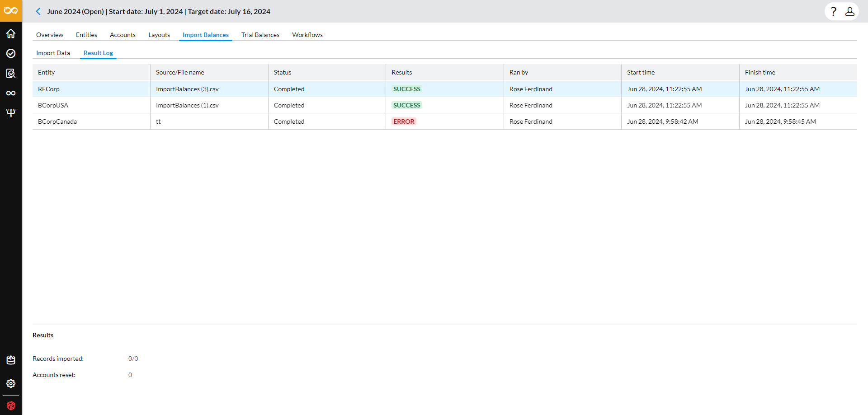Switch to the Trial Balances tab
This screenshot has height=415, width=868.
click(260, 35)
